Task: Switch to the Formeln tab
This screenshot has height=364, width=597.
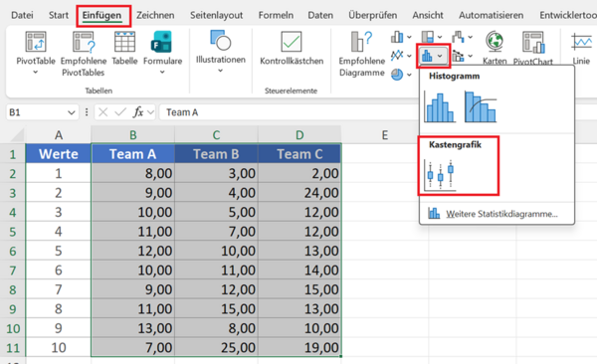Action: [x=276, y=15]
